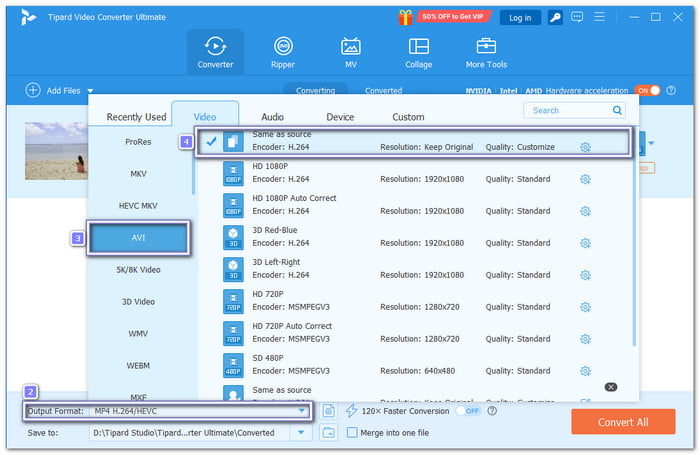This screenshot has width=700, height=455.
Task: Switch to the Audio tab
Action: click(272, 117)
